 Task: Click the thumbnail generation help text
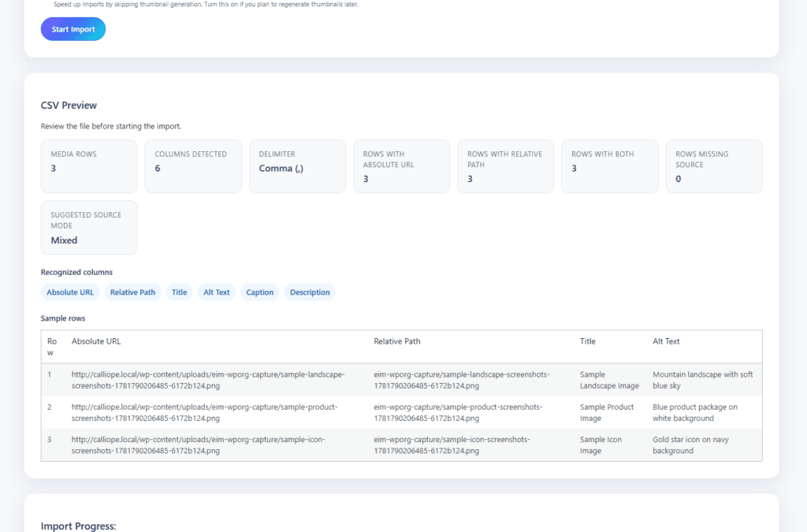206,4
